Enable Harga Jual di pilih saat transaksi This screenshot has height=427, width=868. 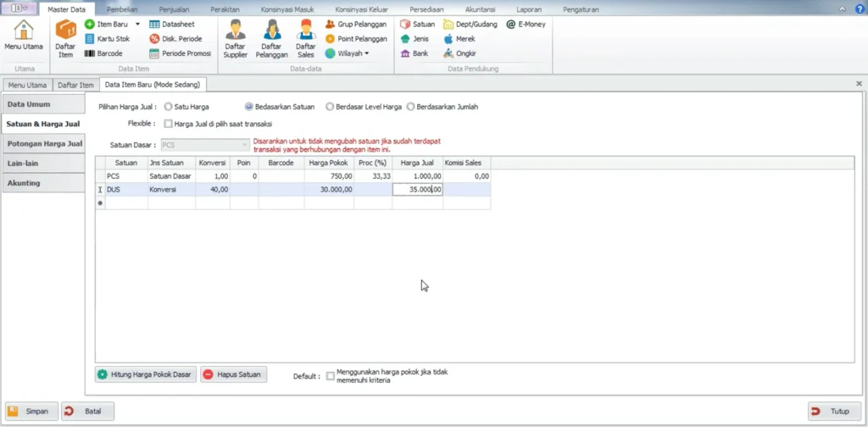tap(168, 124)
